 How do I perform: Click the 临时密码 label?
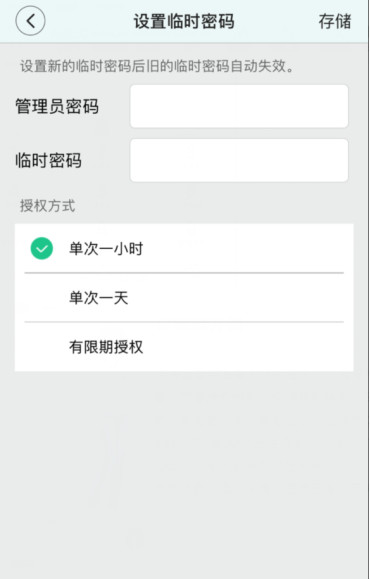(48, 161)
